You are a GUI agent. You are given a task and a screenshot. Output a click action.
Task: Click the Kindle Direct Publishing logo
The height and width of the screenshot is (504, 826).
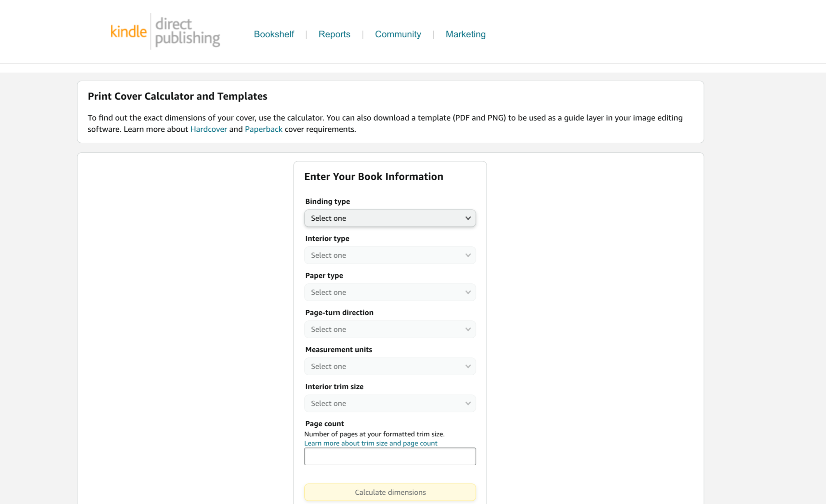165,32
